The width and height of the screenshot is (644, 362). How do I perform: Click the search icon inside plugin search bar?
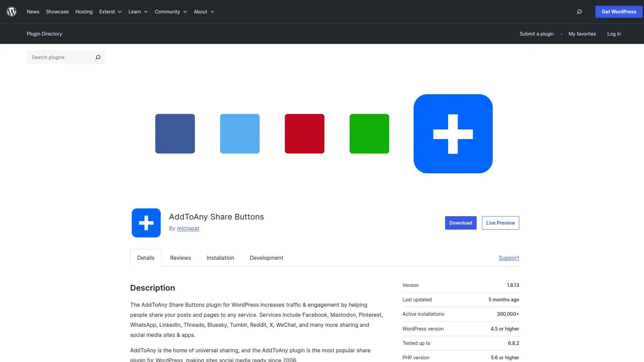(98, 57)
